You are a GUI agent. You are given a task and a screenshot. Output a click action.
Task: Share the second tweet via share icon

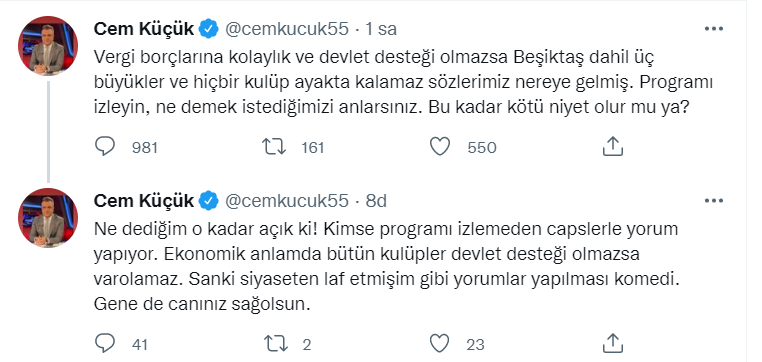612,343
